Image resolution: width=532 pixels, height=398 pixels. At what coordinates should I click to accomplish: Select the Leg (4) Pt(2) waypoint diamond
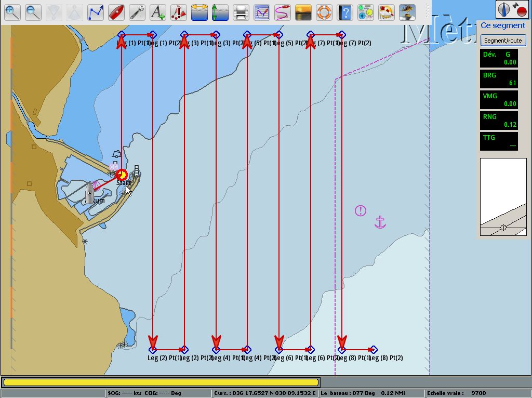coord(247,350)
